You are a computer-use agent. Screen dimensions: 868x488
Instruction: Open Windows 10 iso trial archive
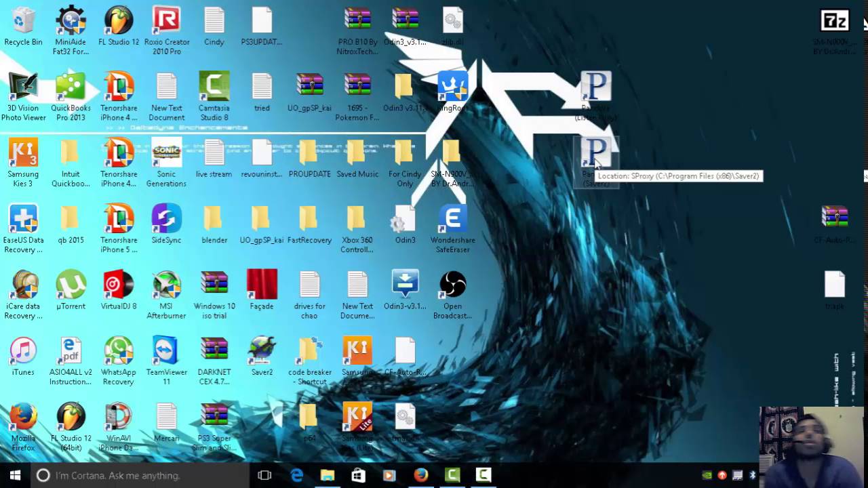(x=214, y=295)
